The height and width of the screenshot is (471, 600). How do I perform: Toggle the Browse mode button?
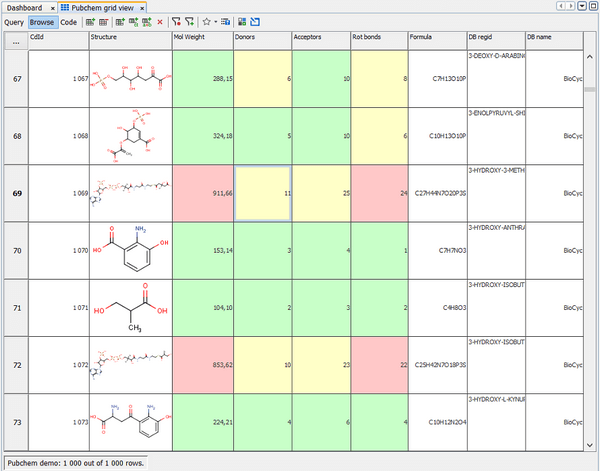42,21
